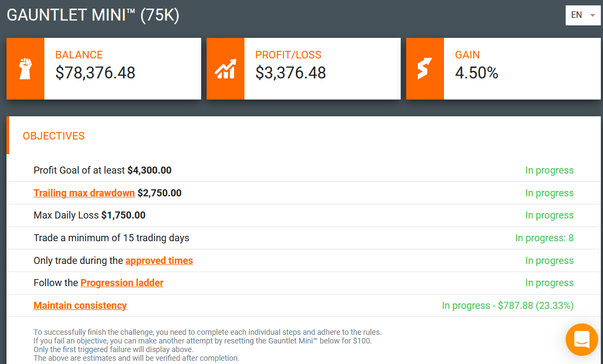Follow the Progression ladder link

pos(122,283)
